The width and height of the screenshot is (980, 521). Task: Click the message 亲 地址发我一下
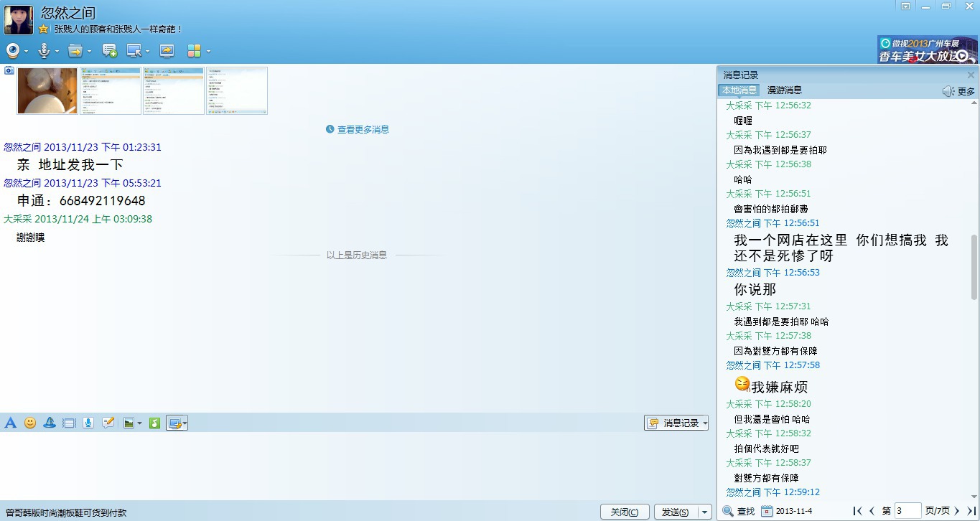(x=70, y=165)
